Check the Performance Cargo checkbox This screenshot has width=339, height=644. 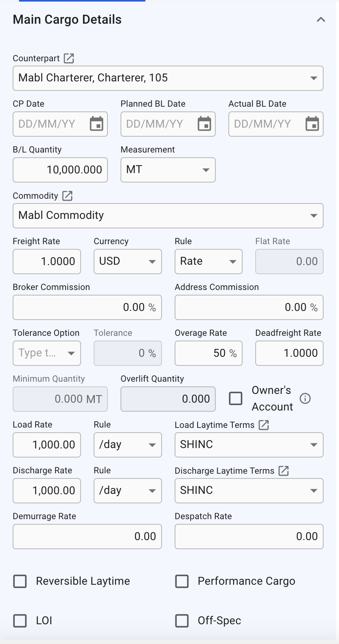pos(182,582)
